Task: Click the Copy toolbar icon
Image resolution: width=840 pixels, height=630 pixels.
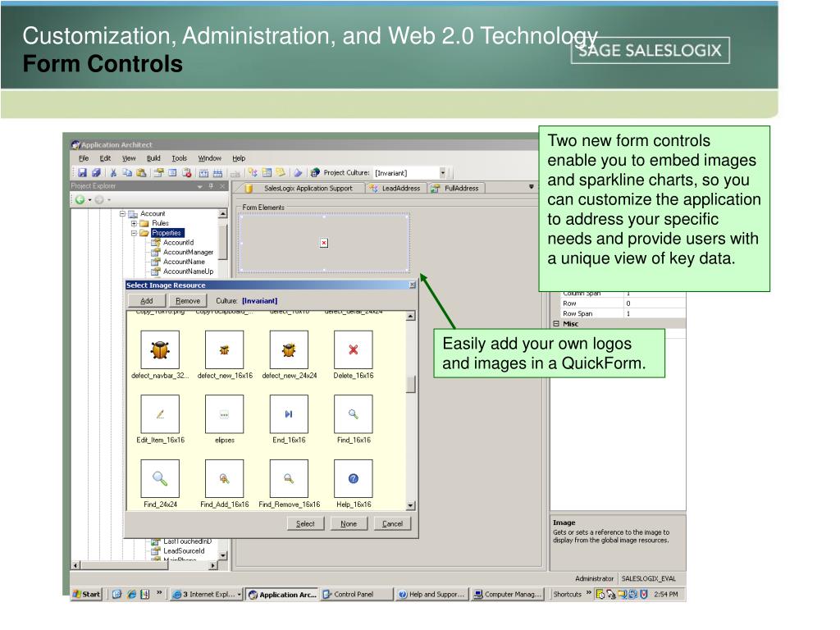Action: pos(127,172)
